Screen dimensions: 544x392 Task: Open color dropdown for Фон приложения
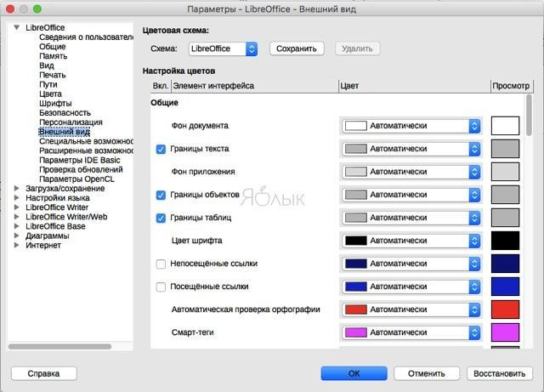pos(411,172)
